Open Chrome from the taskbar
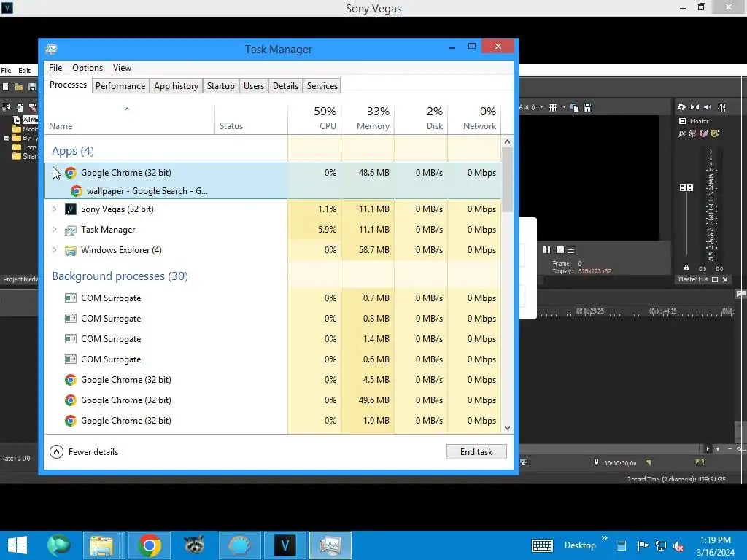Screen dimensions: 747x560 [x=149, y=545]
